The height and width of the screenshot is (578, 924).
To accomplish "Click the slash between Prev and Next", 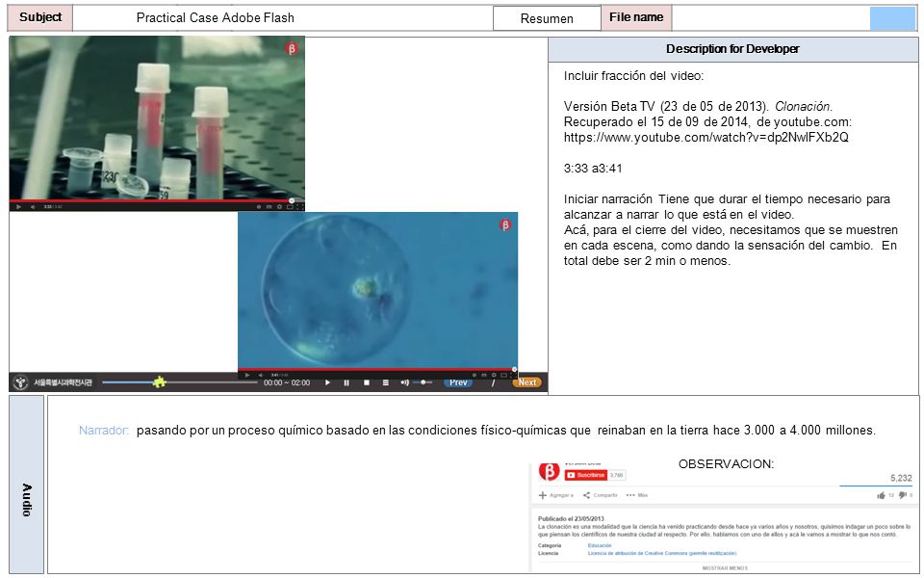I will (x=493, y=383).
